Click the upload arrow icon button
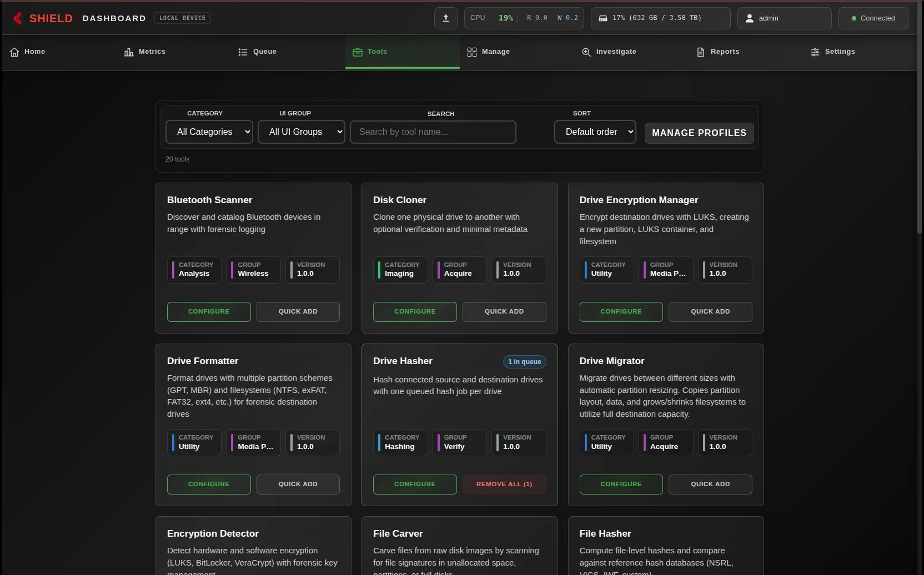924x575 pixels. click(445, 18)
